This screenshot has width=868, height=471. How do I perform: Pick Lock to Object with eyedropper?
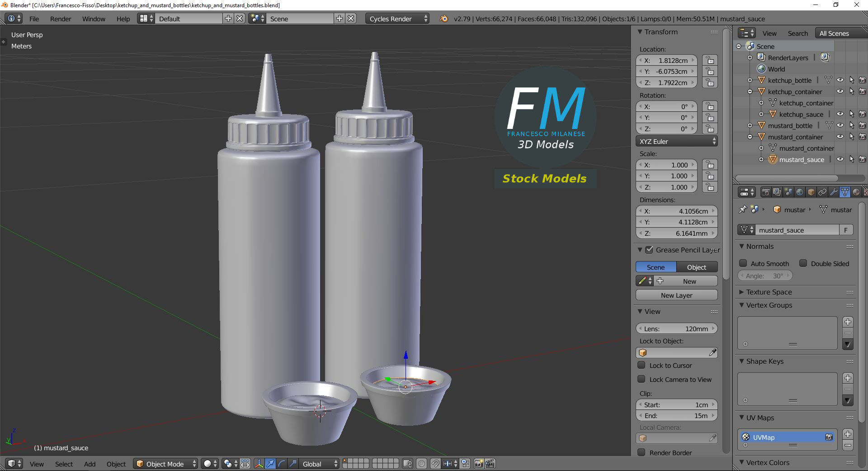pos(712,352)
